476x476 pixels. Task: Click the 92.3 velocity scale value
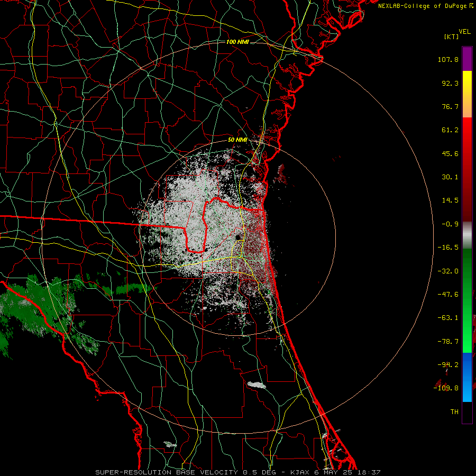pyautogui.click(x=450, y=83)
